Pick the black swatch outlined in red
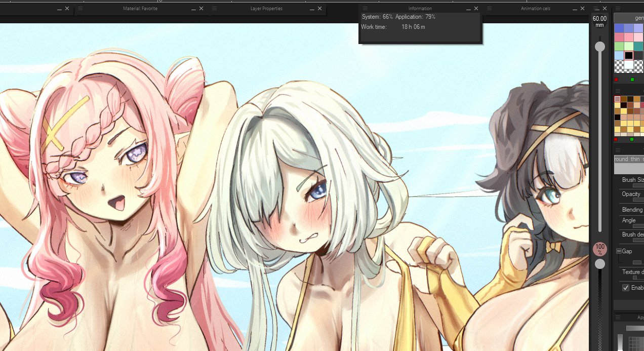The image size is (644, 351). click(x=629, y=55)
